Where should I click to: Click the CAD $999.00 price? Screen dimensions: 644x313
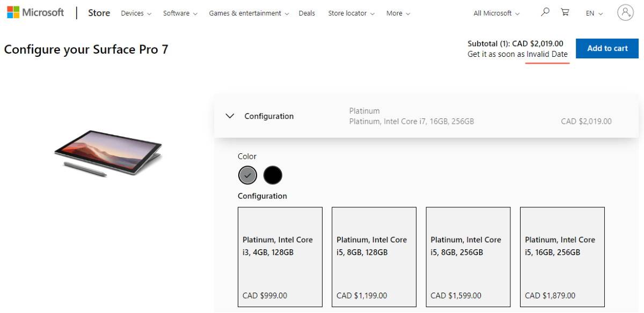click(265, 295)
